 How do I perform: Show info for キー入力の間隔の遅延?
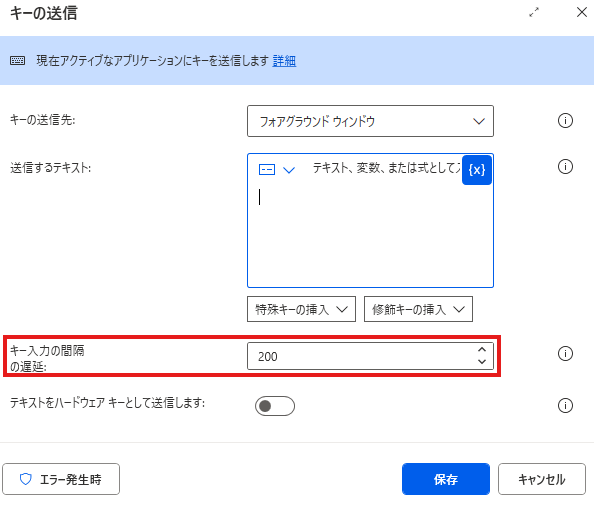(565, 354)
